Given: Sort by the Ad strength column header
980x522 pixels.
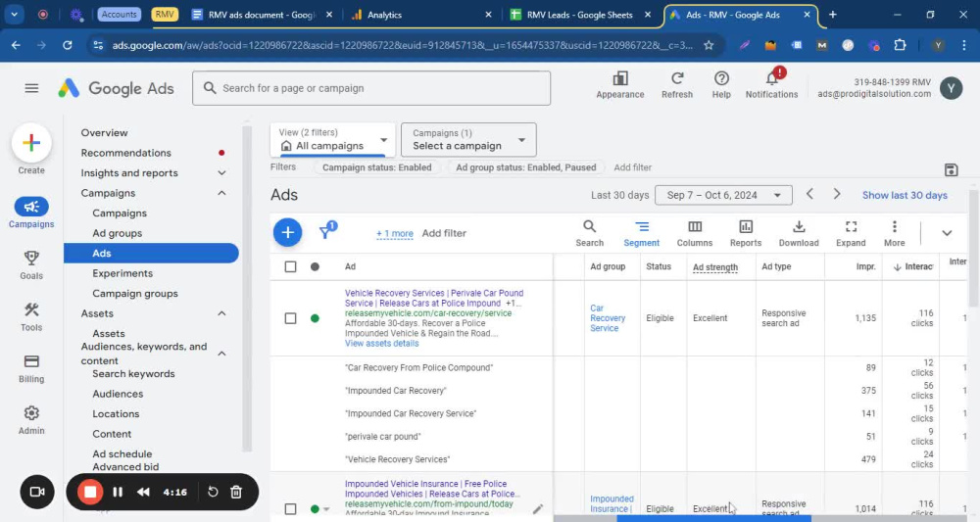Looking at the screenshot, I should coord(715,267).
